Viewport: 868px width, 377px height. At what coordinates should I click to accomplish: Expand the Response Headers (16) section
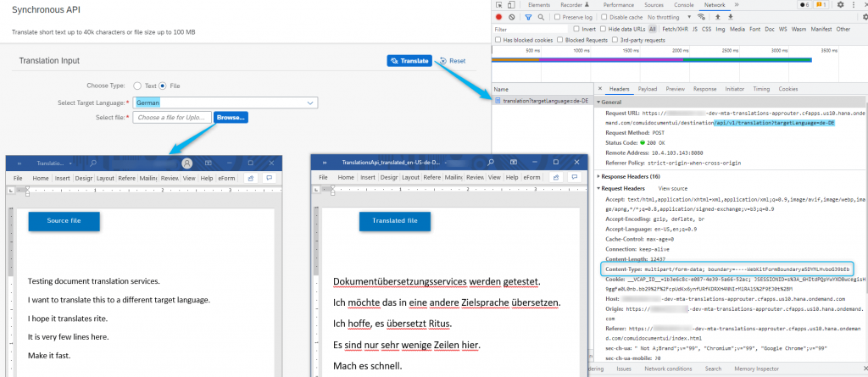[598, 176]
